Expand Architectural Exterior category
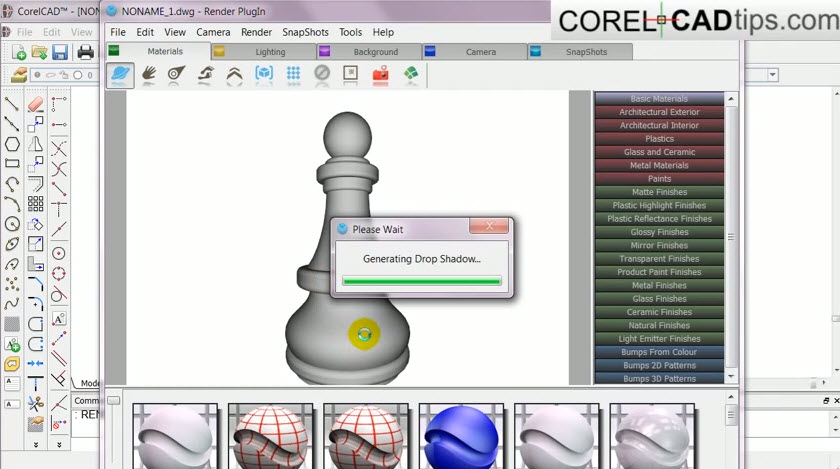 (x=659, y=112)
